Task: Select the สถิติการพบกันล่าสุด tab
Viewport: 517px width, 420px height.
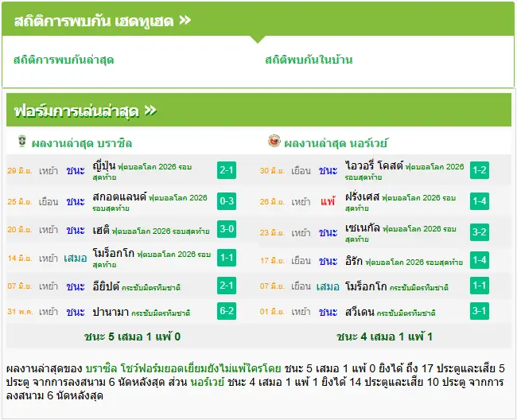Action: tap(64, 60)
